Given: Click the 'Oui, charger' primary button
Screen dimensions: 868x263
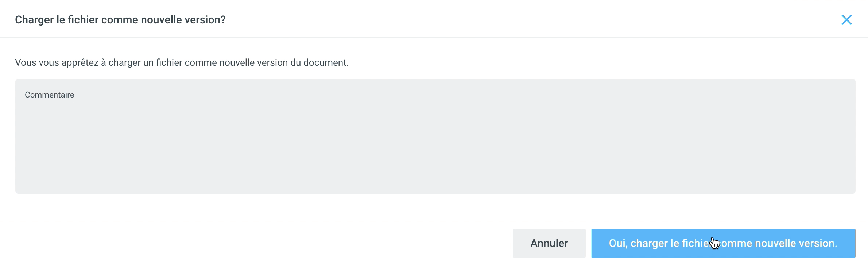Looking at the screenshot, I should (x=723, y=243).
